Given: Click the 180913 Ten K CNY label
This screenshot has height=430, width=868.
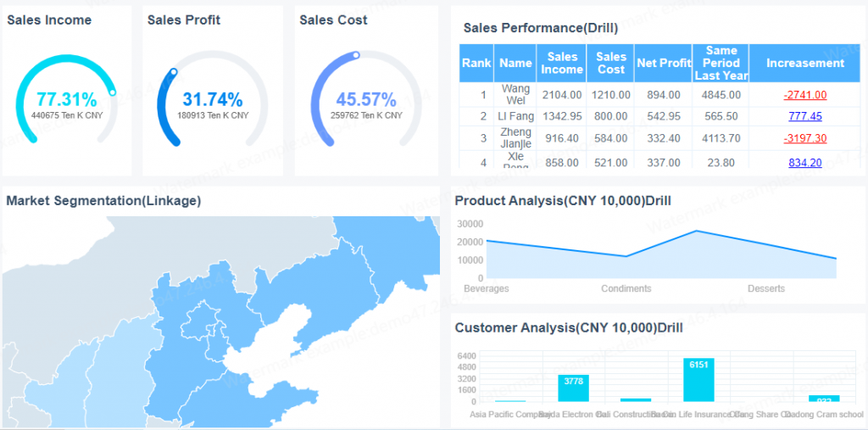Looking at the screenshot, I should 213,115.
